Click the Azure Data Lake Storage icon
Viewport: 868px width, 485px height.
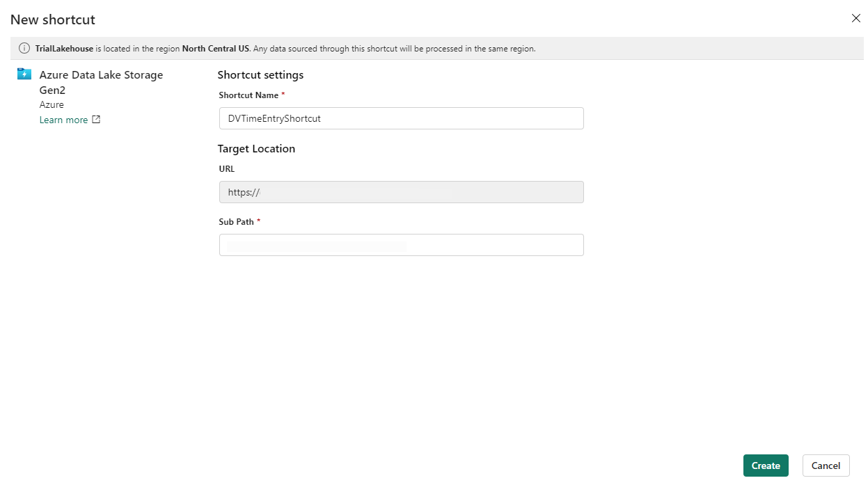point(24,74)
